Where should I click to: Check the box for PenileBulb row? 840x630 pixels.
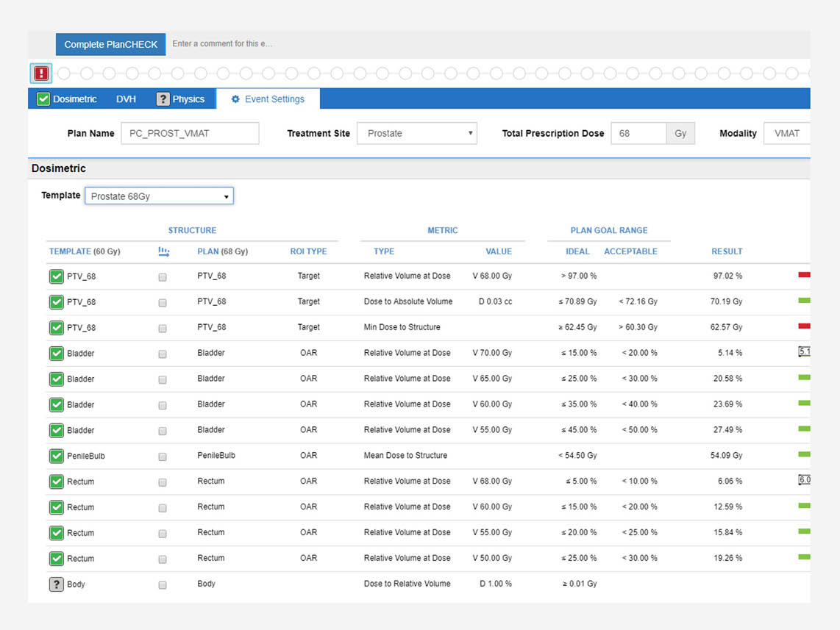coord(163,457)
